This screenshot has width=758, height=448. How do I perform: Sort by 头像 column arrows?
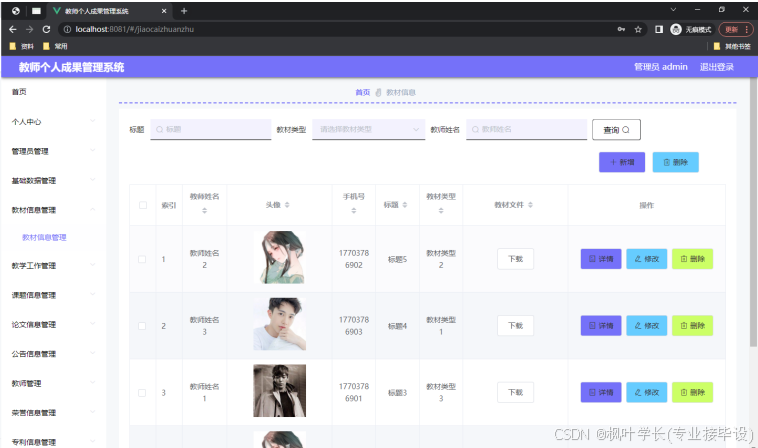[287, 205]
